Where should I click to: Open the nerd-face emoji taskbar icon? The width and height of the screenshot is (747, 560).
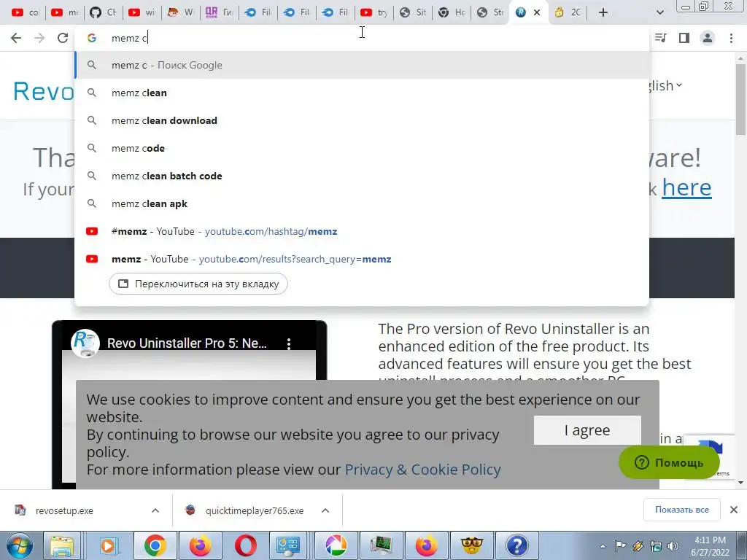click(x=472, y=545)
